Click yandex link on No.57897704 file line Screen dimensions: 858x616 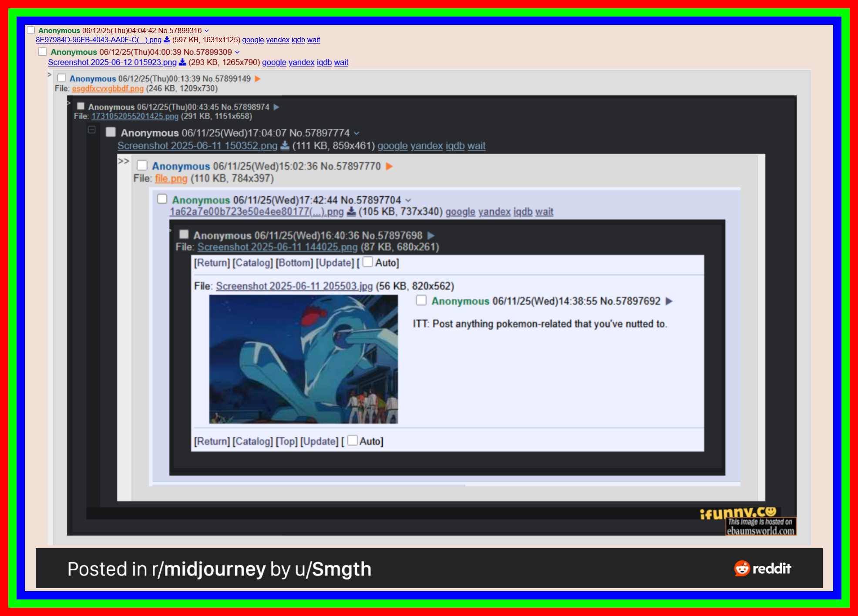click(x=495, y=212)
